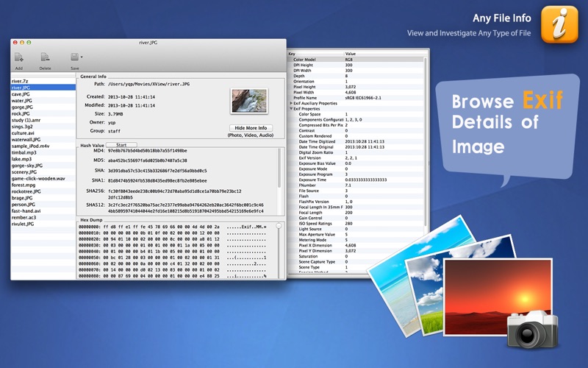Click the Add file toolbar icon
588x368 pixels.
coord(19,57)
